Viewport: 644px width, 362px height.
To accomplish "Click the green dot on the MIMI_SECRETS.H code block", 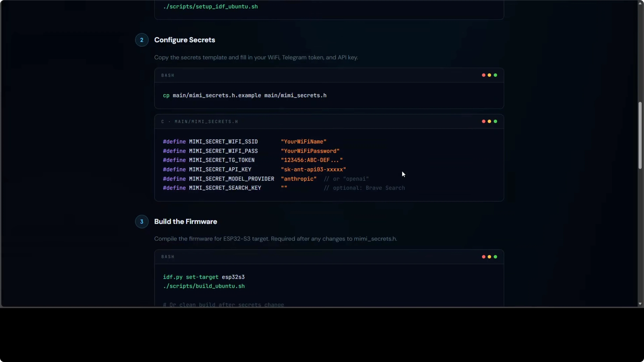I will [x=495, y=121].
